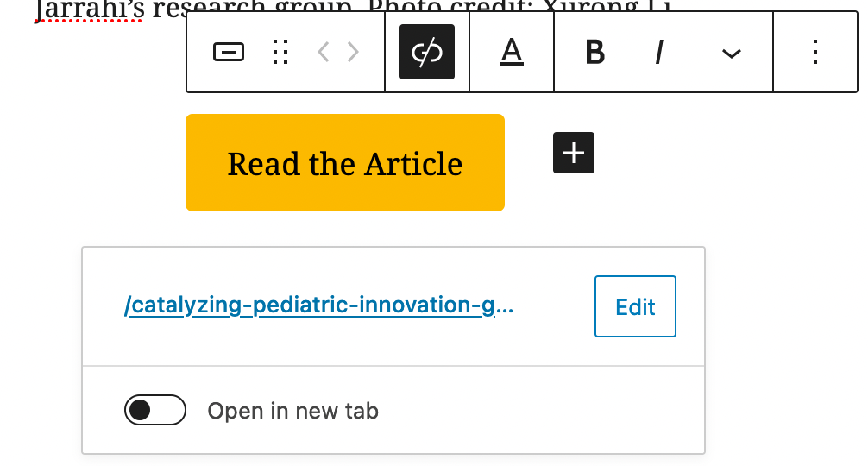Enable the Open in new tab toggle

coord(155,411)
